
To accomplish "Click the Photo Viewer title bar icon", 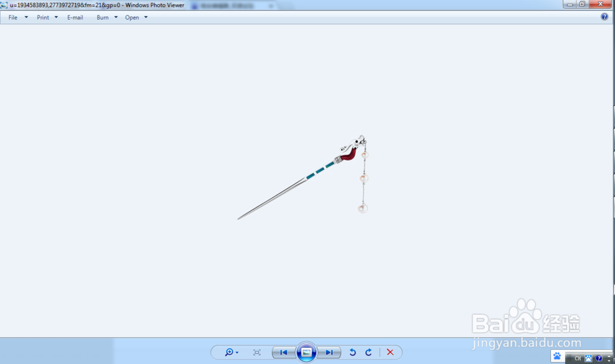I will point(4,5).
